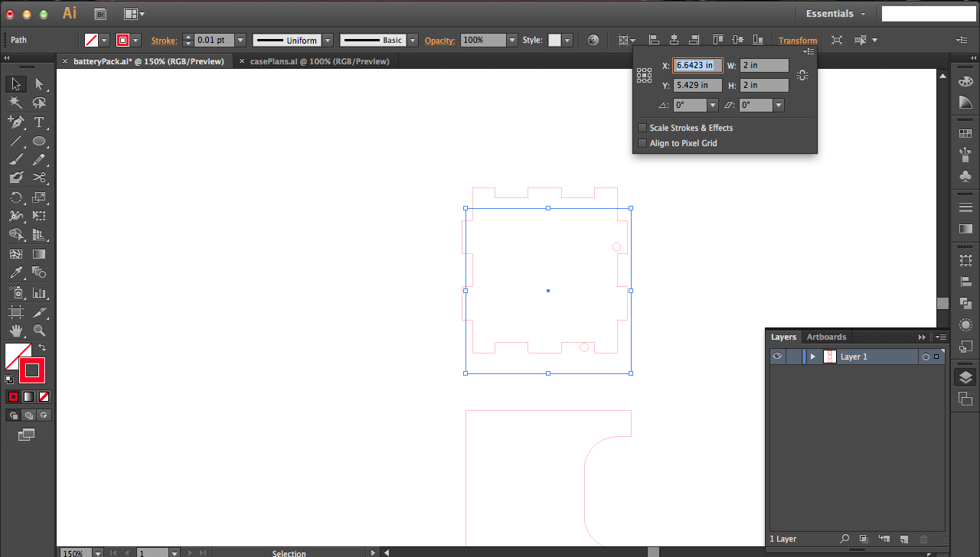Click the Recolor Artwork wheel icon
Viewport: 980px width, 557px height.
click(x=593, y=40)
